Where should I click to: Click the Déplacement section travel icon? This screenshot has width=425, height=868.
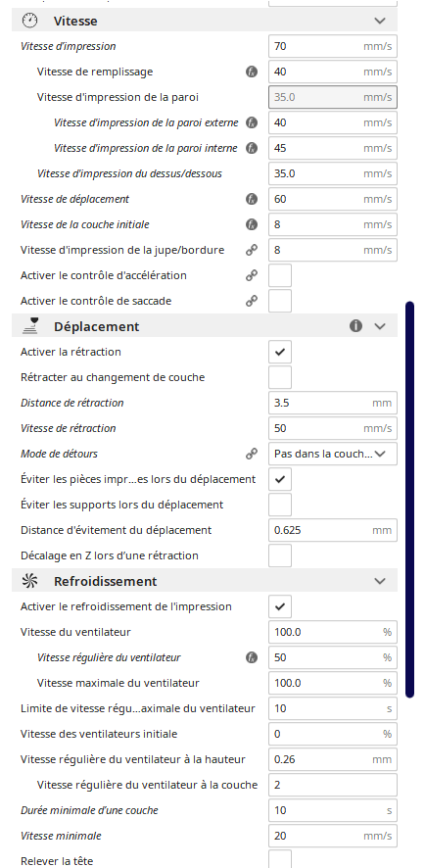coord(29,326)
